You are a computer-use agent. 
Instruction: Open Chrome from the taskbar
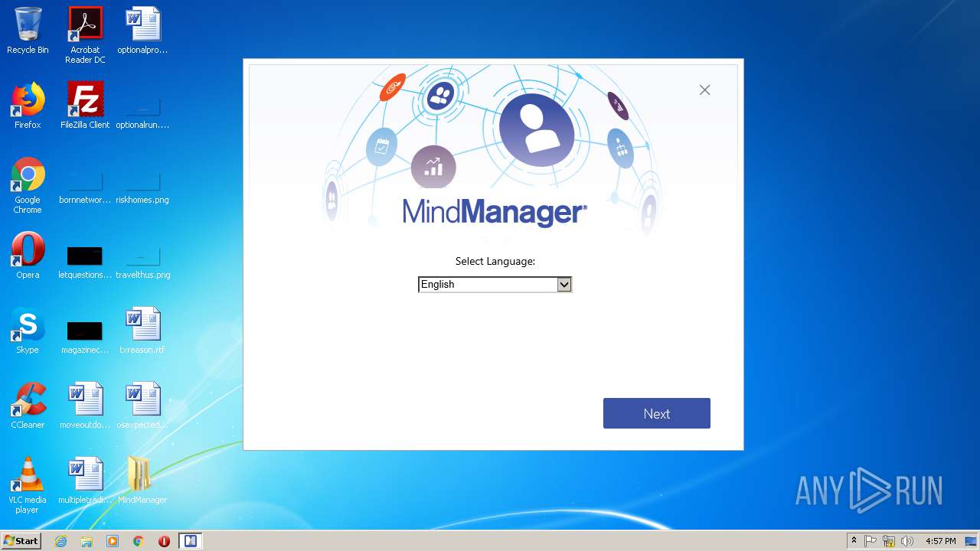[139, 541]
